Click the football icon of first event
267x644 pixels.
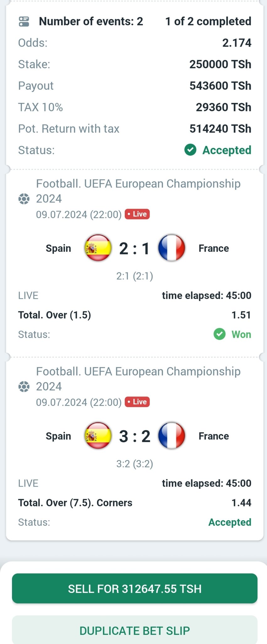pos(24,199)
